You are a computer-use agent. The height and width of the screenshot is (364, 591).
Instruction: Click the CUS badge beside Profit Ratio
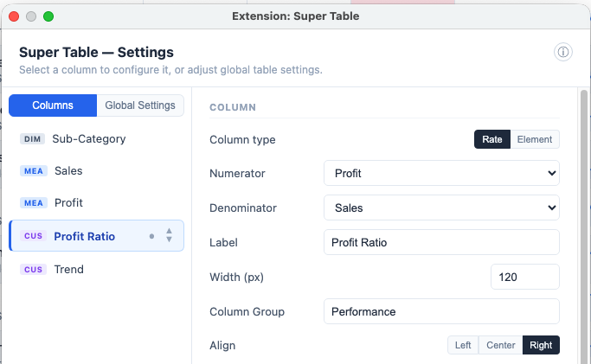tap(33, 236)
